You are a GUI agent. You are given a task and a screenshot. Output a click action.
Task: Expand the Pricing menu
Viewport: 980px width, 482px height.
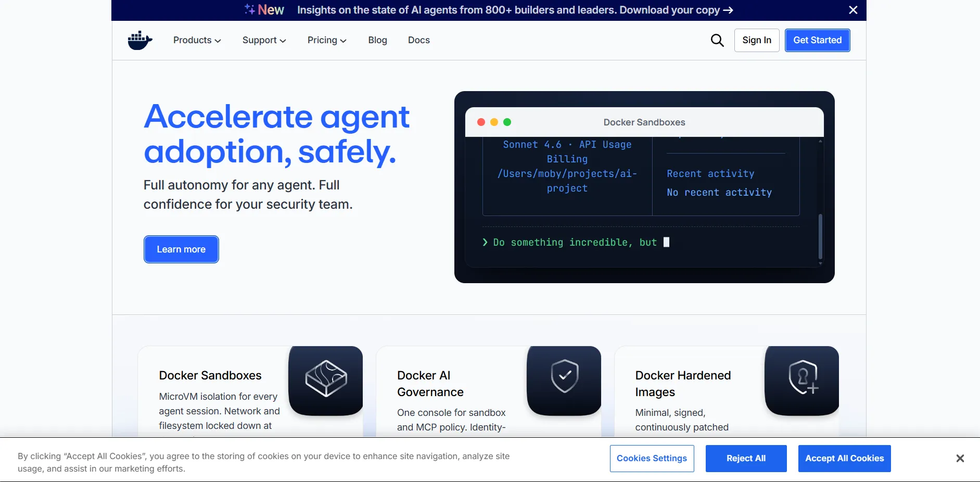tap(327, 40)
